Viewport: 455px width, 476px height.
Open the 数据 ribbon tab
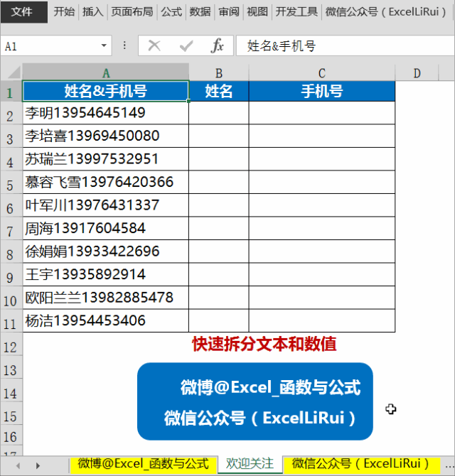200,12
